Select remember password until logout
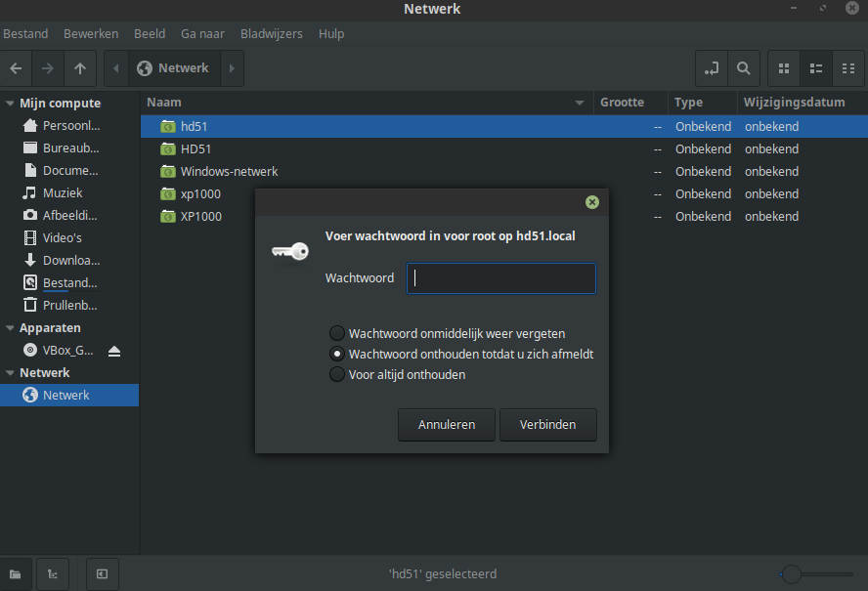This screenshot has width=868, height=591. [x=336, y=354]
